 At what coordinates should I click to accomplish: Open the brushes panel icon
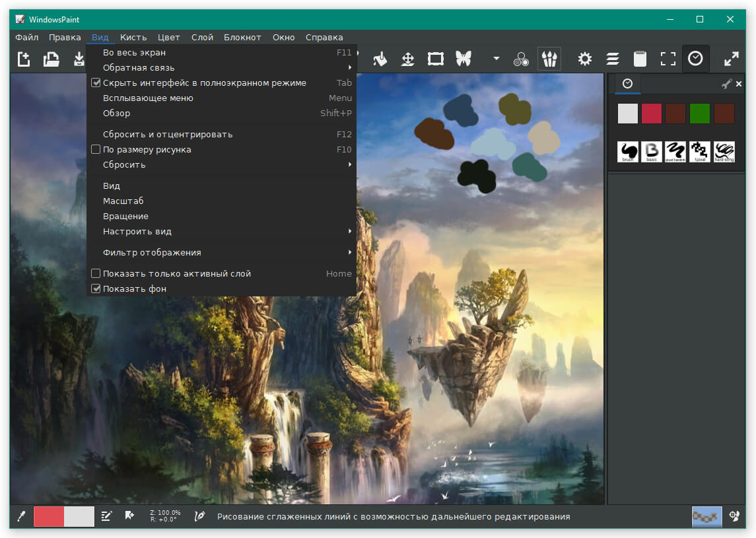click(x=549, y=59)
